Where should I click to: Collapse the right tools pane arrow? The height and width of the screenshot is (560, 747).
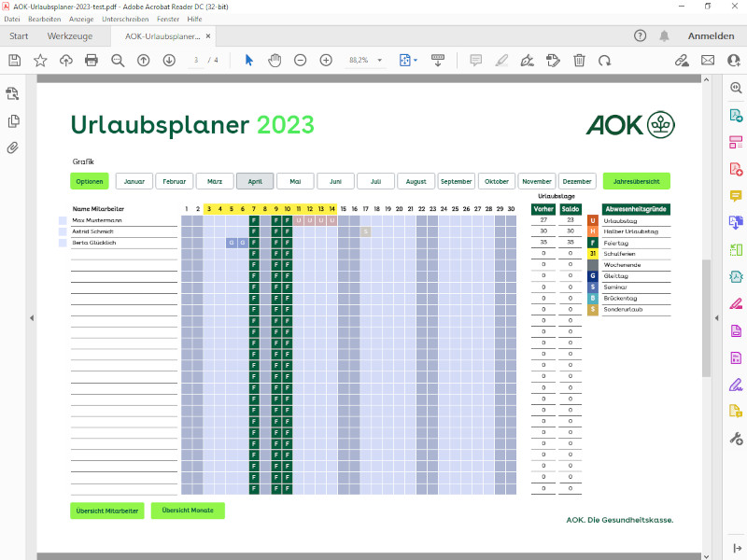coord(716,317)
